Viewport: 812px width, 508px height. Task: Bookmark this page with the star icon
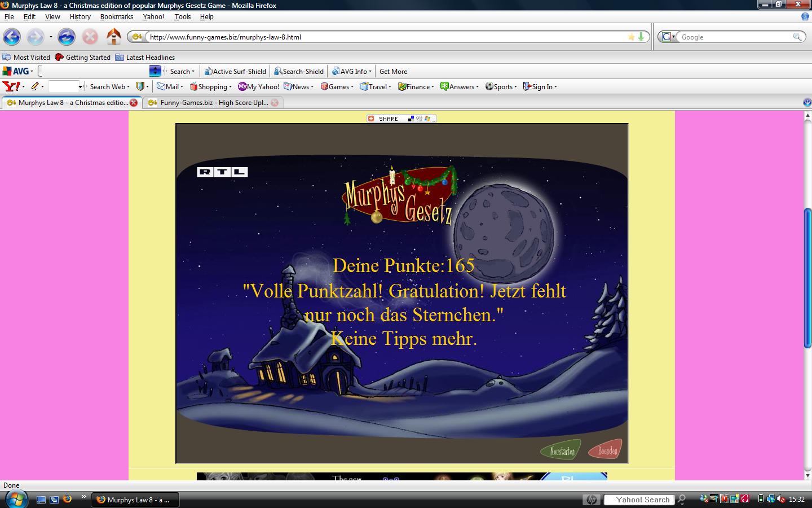click(631, 37)
